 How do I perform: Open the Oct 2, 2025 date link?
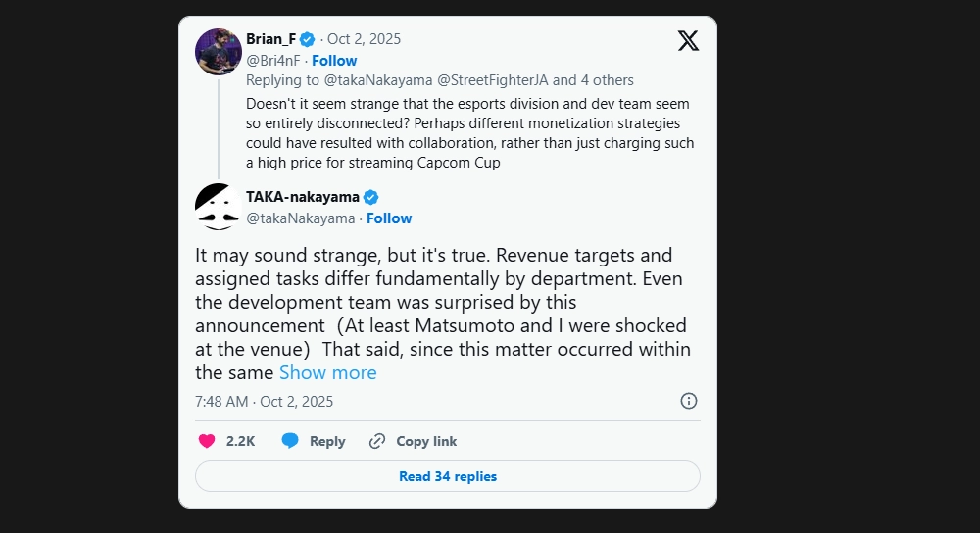[x=364, y=39]
